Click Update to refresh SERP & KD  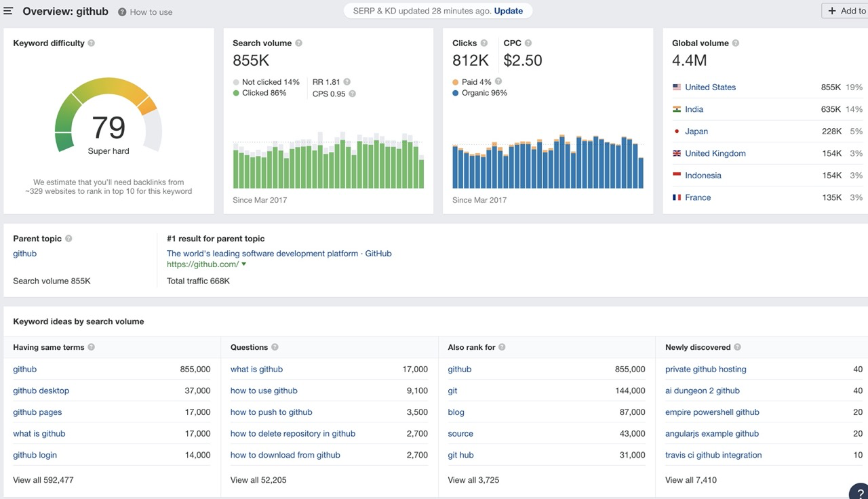(x=508, y=11)
